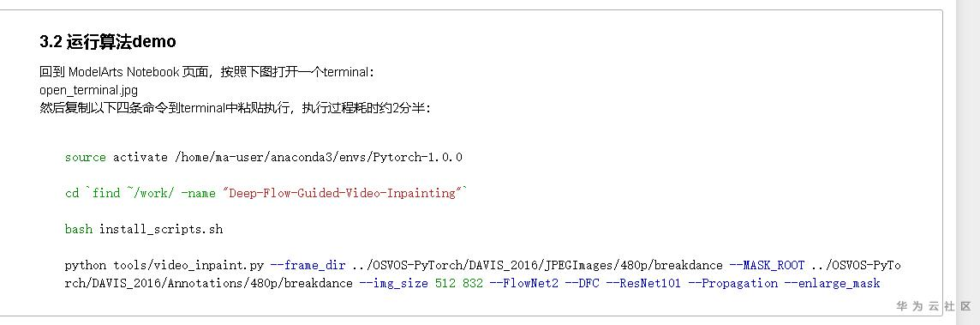Click the --ResNet101 flag

point(643,283)
